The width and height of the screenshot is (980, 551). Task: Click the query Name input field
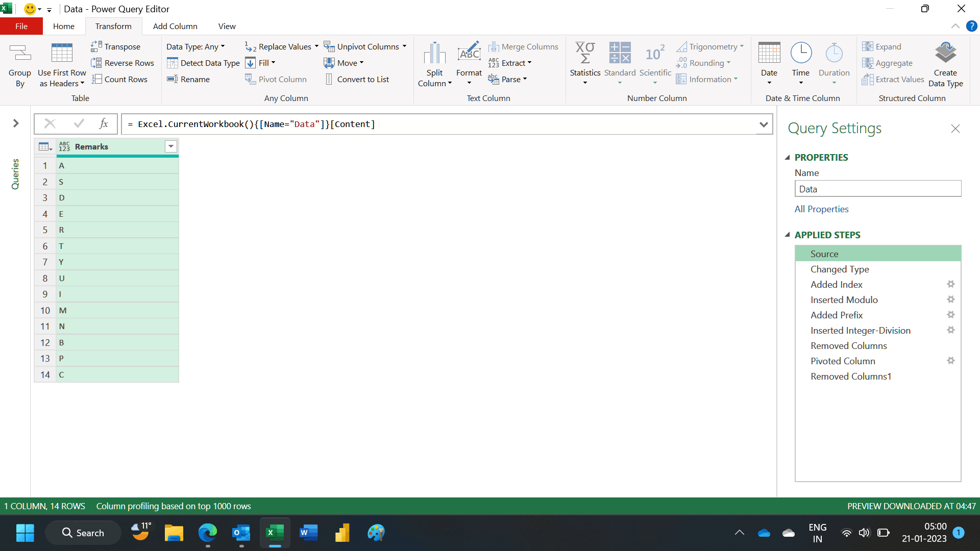tap(877, 189)
